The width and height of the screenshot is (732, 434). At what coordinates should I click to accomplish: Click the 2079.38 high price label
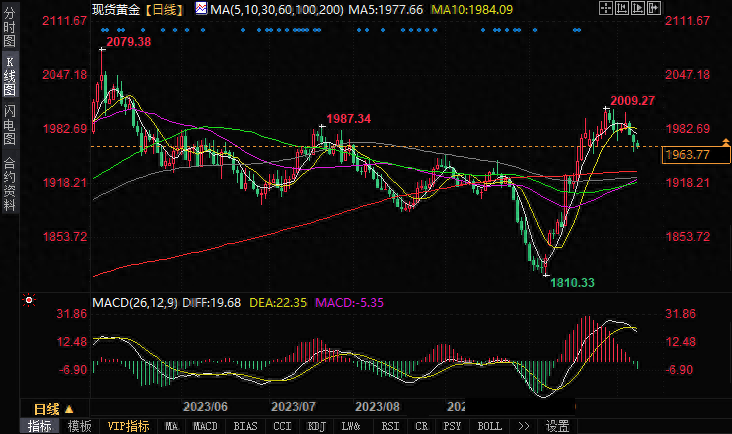point(129,42)
